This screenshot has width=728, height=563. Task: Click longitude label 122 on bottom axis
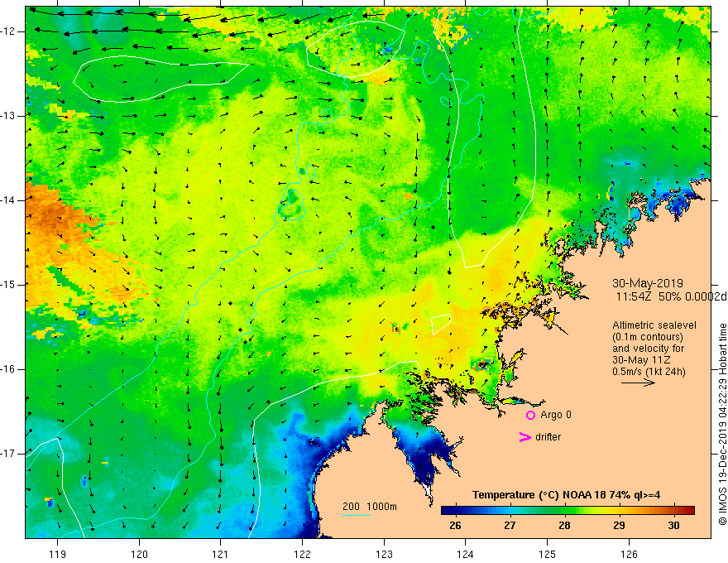pyautogui.click(x=302, y=554)
